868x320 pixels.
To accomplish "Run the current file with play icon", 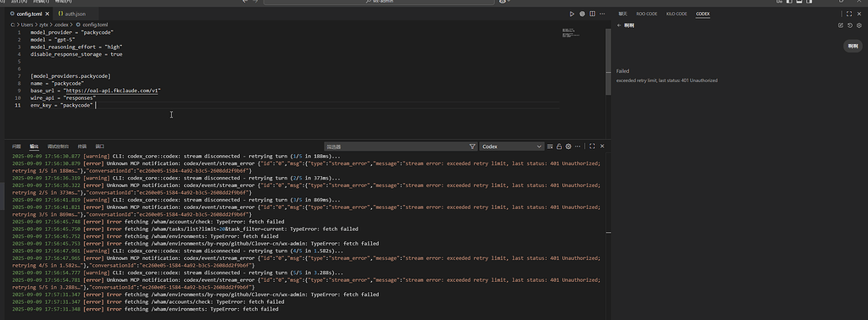I will click(572, 14).
